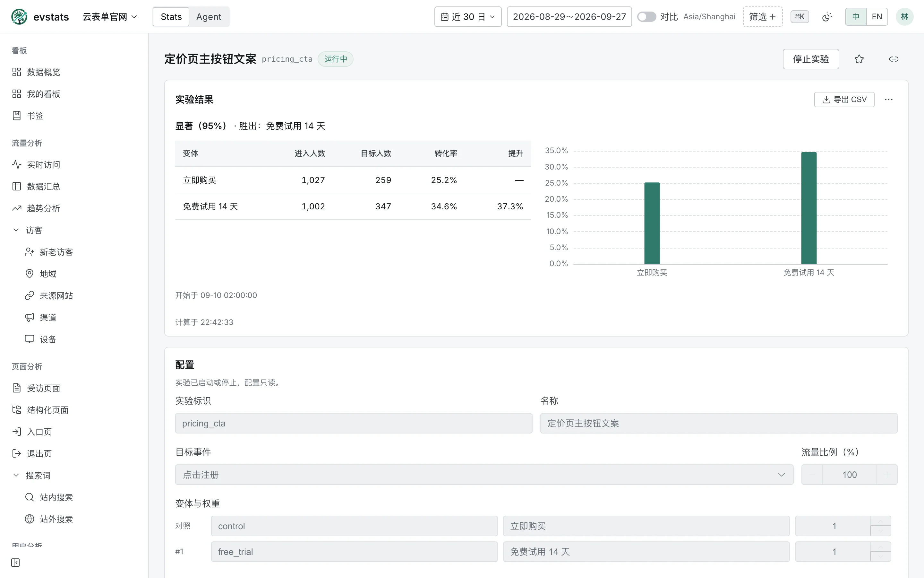
Task: Open 设备 monitor icon
Action: click(x=30, y=339)
